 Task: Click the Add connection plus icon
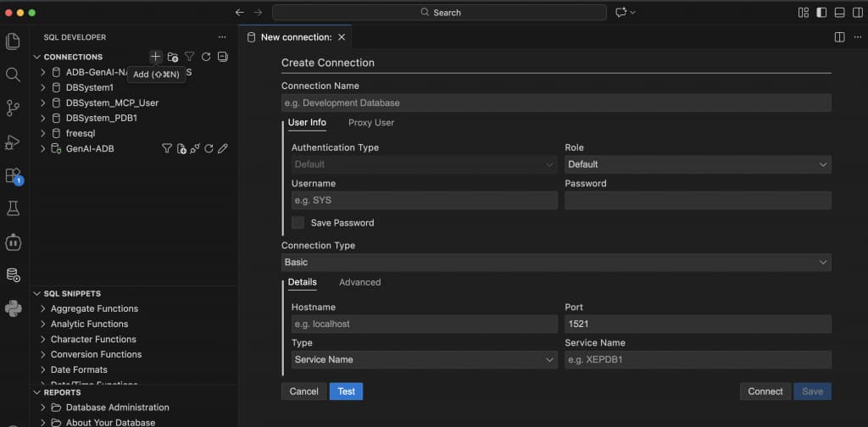(155, 57)
